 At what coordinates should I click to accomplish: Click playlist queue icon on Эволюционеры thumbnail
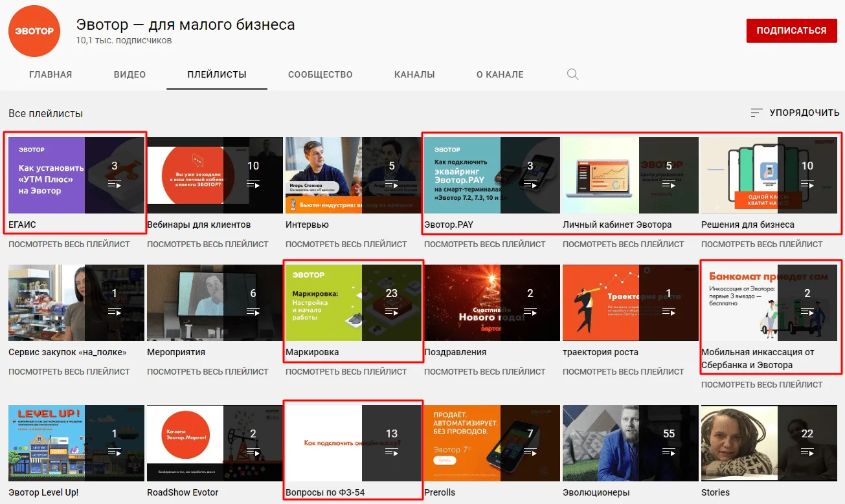[x=669, y=452]
